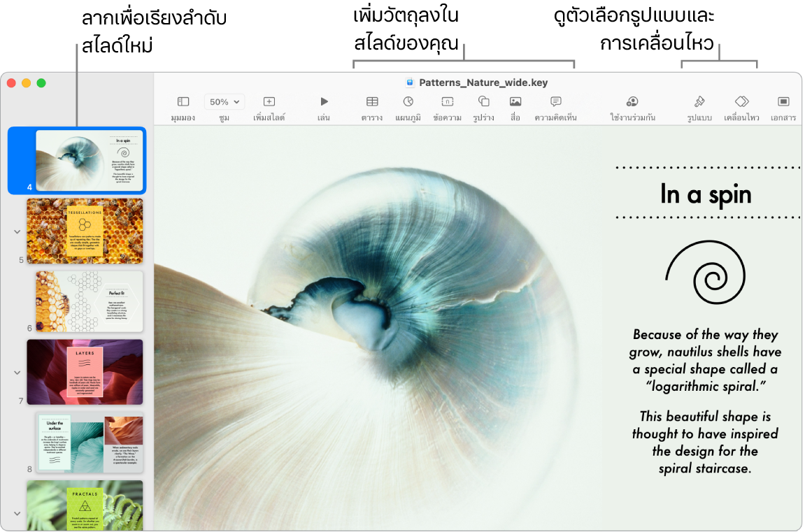
Task: Open the 50% zoom dropdown
Action: (224, 101)
